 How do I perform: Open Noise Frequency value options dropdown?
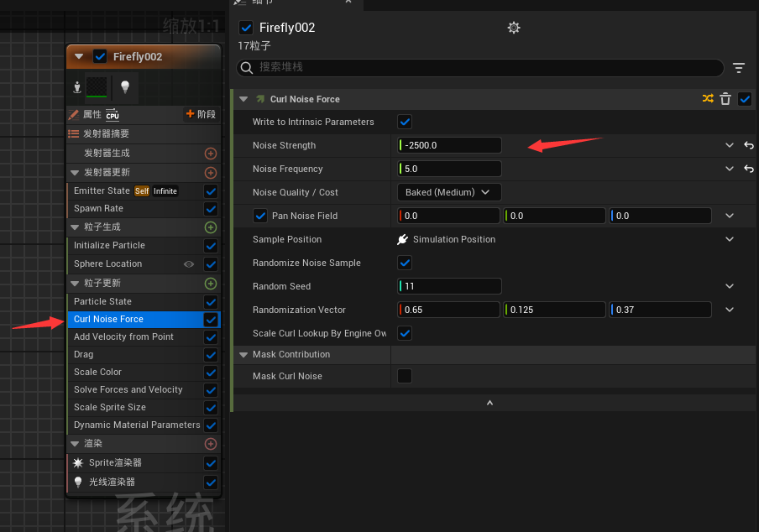point(730,169)
